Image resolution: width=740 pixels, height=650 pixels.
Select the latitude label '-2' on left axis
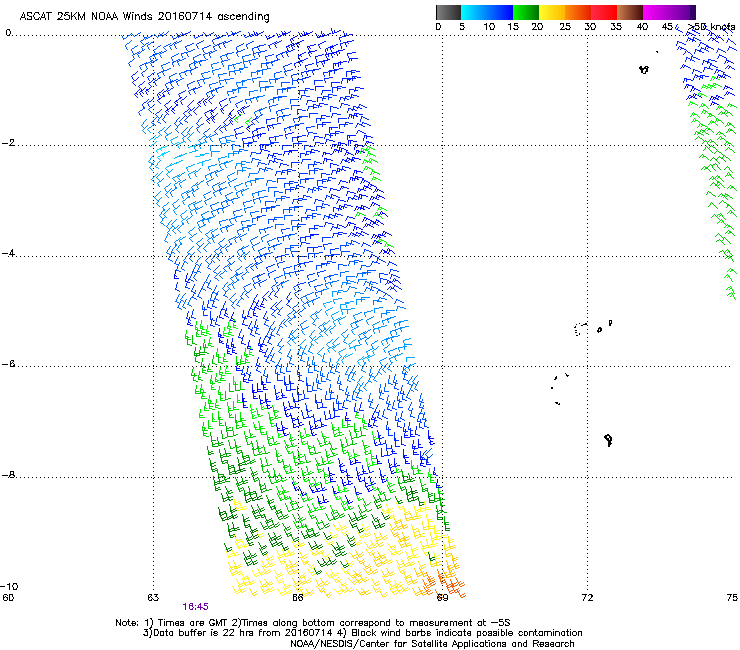(x=9, y=143)
